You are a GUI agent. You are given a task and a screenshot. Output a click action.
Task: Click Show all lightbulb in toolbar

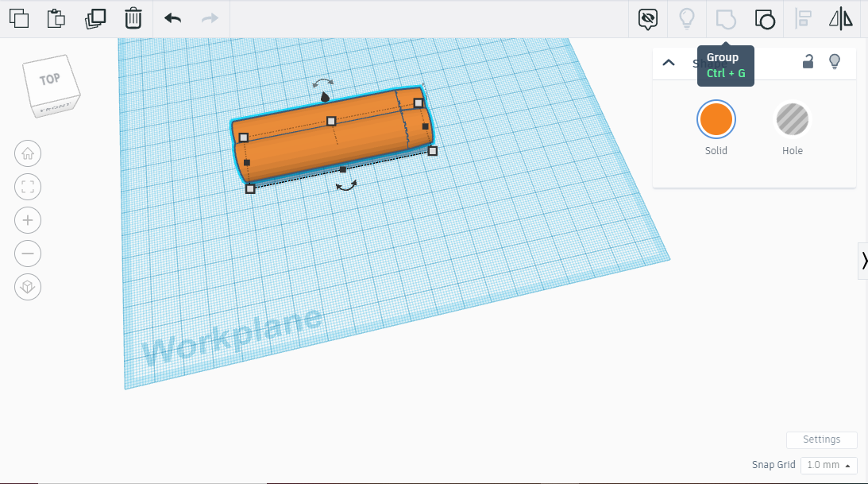[x=687, y=19]
